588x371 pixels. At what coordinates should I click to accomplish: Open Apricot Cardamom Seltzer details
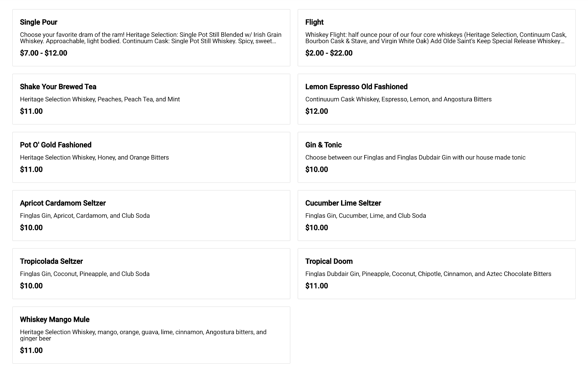coord(63,203)
